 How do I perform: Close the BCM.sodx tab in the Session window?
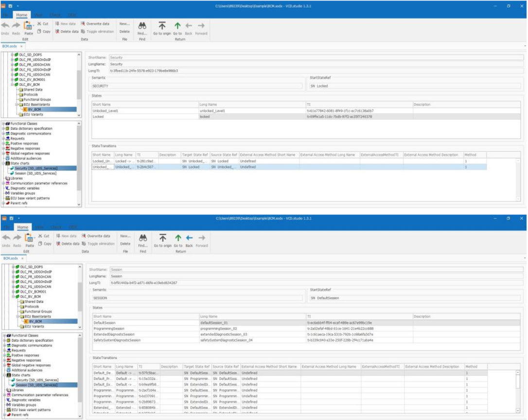click(22, 259)
